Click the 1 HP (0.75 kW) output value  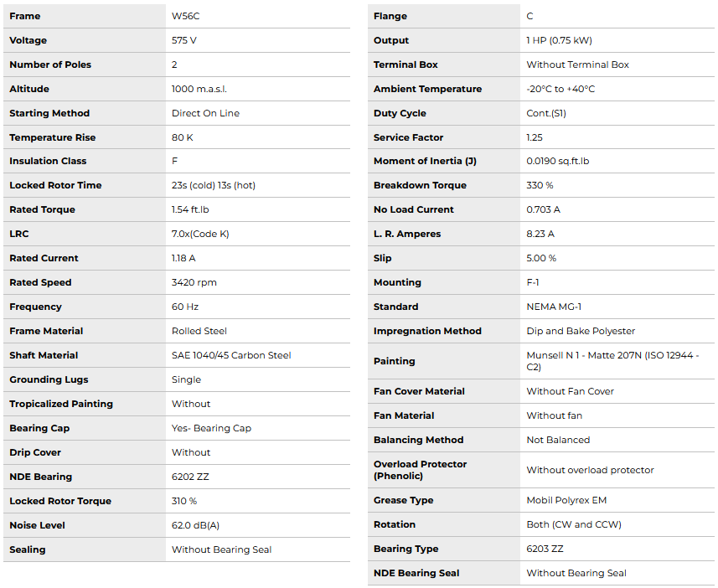pos(559,40)
